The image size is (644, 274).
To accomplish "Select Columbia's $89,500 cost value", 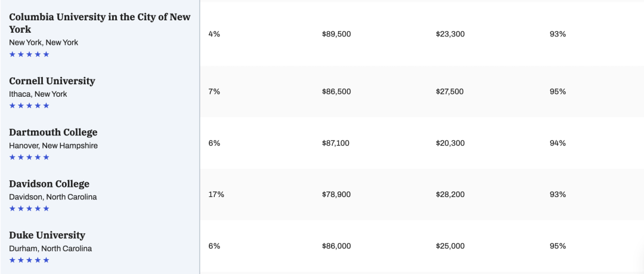I will pyautogui.click(x=336, y=34).
